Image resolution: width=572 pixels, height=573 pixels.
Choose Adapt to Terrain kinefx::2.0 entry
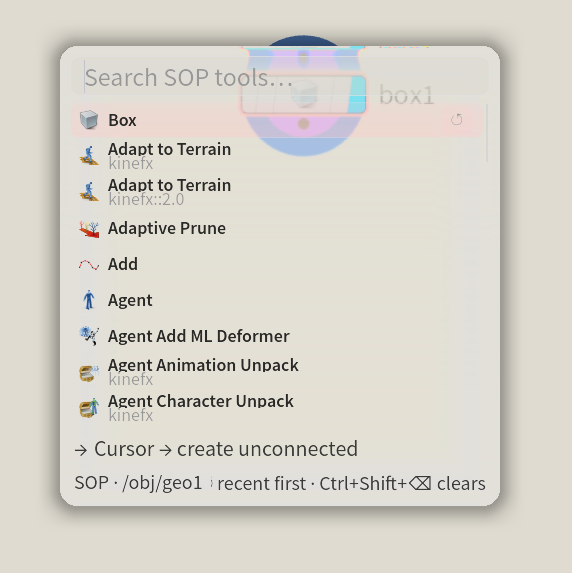[277, 192]
